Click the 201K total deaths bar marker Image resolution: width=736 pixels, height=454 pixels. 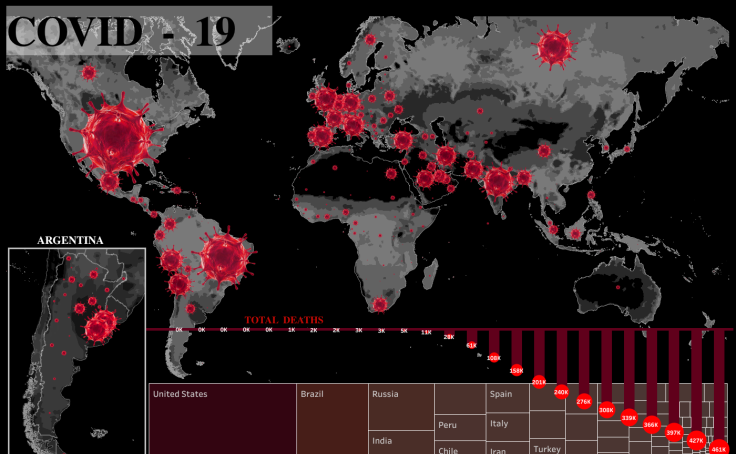pyautogui.click(x=539, y=382)
